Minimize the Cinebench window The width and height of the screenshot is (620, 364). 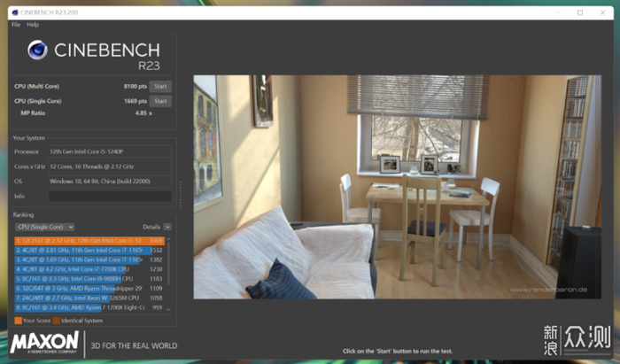(558, 12)
